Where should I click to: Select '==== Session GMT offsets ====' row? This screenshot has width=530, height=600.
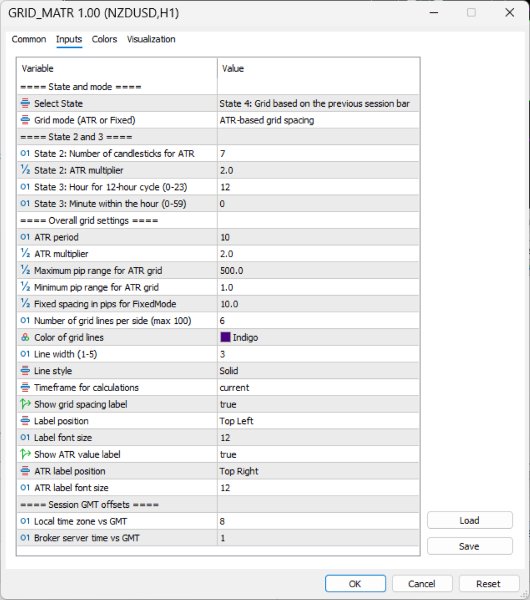coord(218,504)
